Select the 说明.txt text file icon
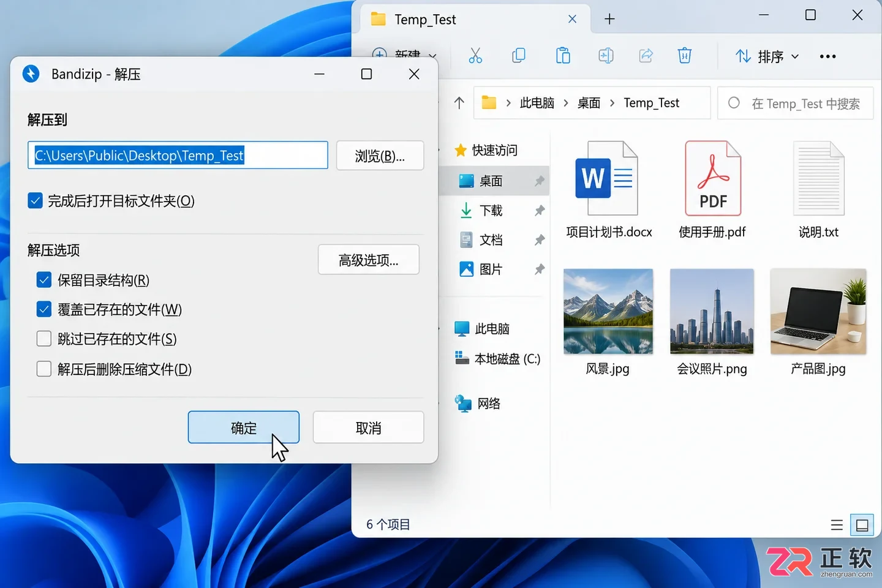This screenshot has width=882, height=588. (x=819, y=178)
